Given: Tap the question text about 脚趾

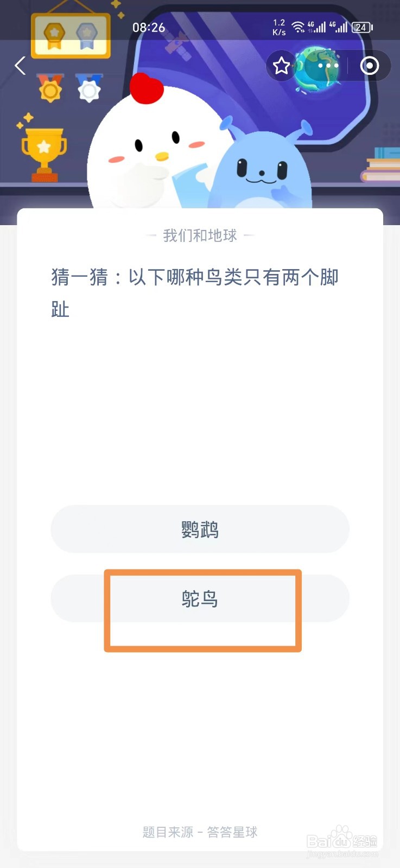Looking at the screenshot, I should pyautogui.click(x=195, y=293).
